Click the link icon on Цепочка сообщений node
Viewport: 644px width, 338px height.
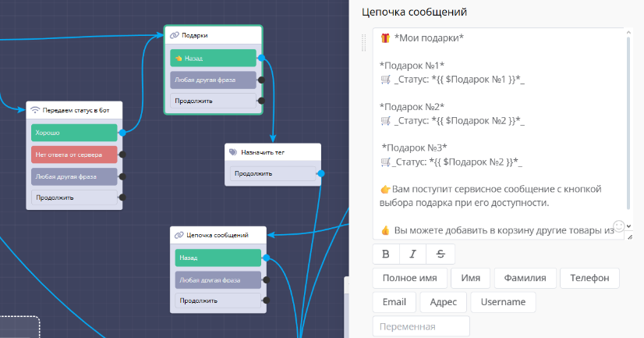click(179, 234)
